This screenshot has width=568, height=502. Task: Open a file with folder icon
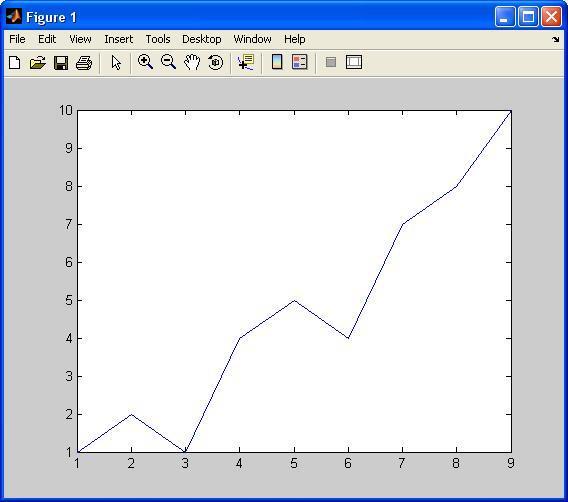(x=38, y=63)
